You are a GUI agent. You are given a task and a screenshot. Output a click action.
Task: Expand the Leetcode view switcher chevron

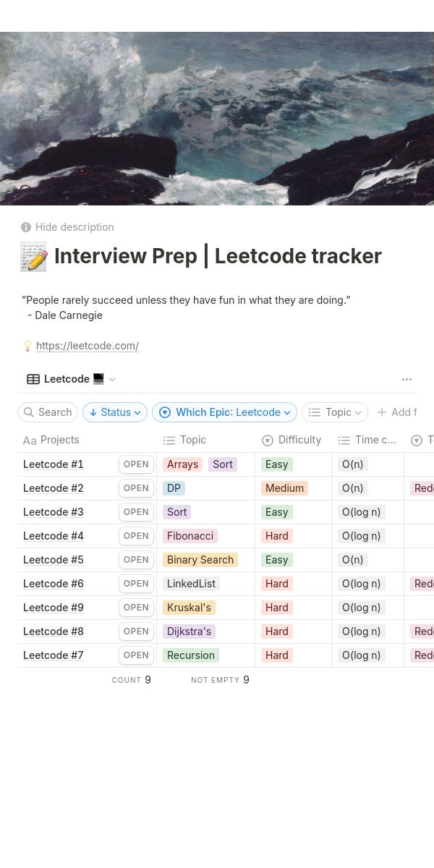(x=112, y=379)
